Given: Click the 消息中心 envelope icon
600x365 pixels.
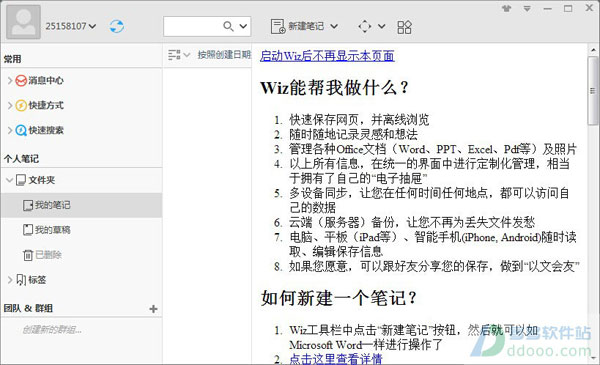Looking at the screenshot, I should tap(21, 80).
